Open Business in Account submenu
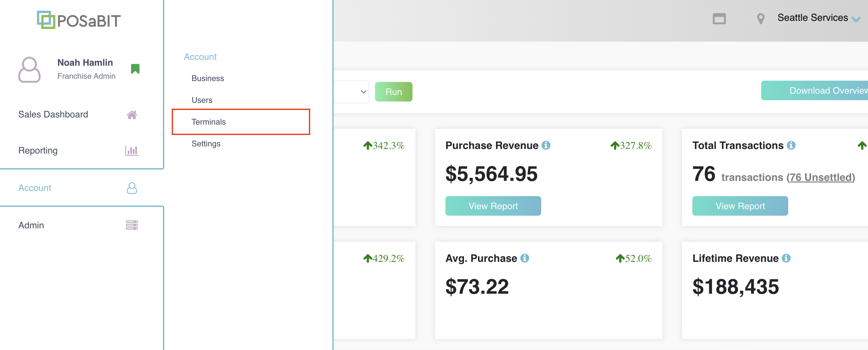The image size is (868, 350). coord(208,78)
